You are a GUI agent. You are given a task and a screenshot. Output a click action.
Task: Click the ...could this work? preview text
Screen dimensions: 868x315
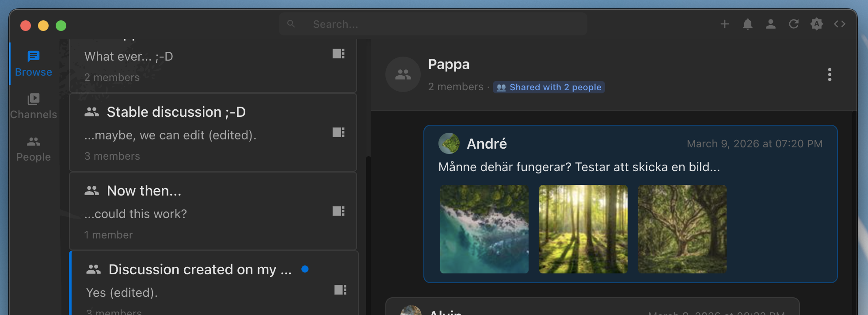click(x=135, y=214)
